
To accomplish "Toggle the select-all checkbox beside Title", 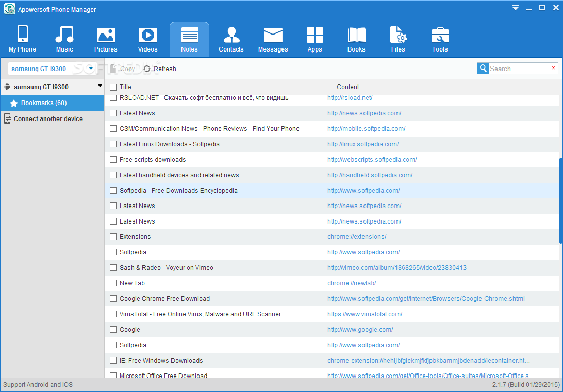I will 113,87.
